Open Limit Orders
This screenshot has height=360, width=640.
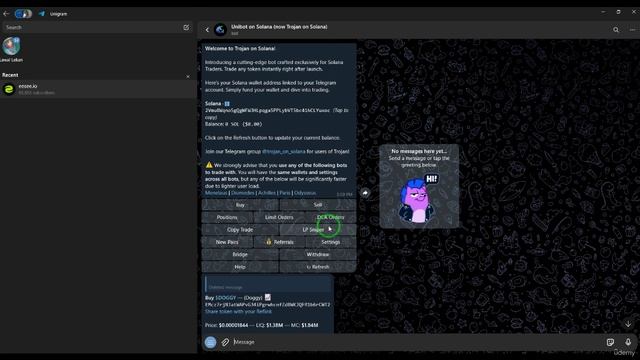coord(279,217)
